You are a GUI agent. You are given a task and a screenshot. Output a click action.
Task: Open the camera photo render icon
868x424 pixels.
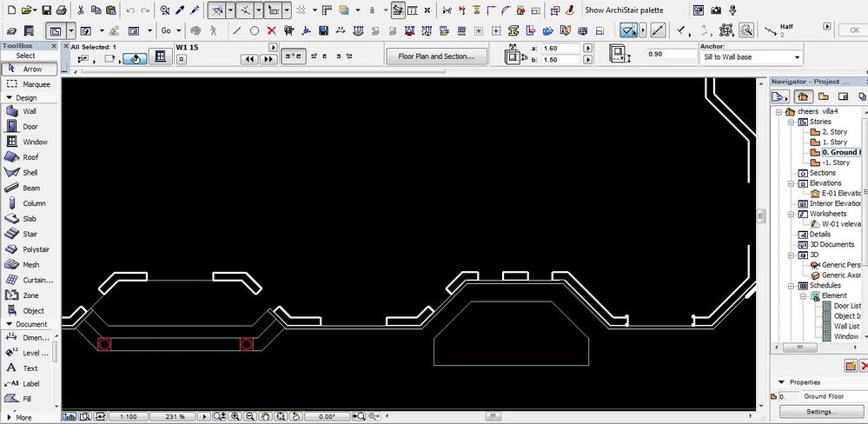pos(715,10)
